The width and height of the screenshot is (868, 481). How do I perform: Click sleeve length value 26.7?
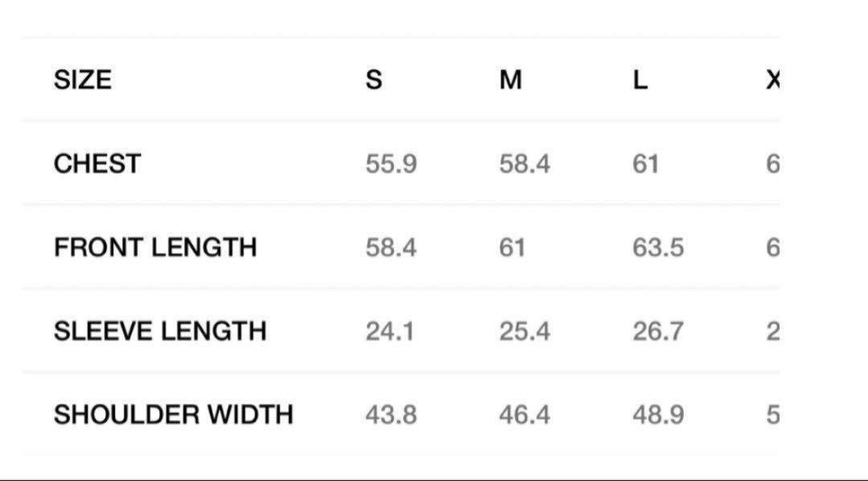(658, 331)
